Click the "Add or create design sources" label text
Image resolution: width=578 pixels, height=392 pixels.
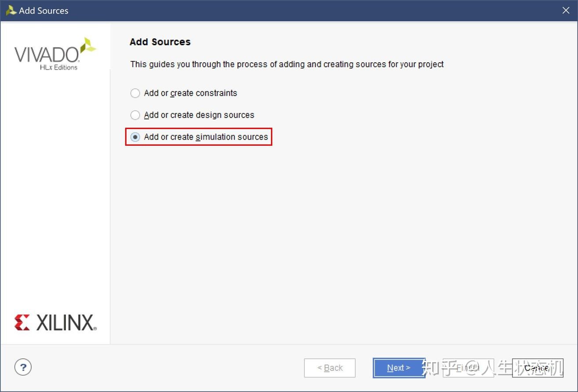(x=199, y=115)
